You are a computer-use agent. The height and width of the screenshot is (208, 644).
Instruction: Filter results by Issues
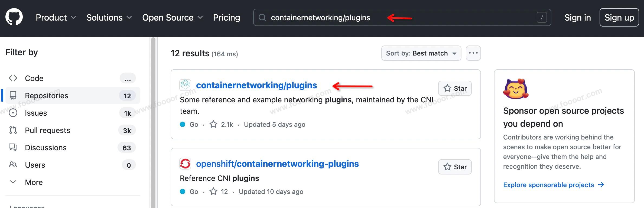click(36, 113)
